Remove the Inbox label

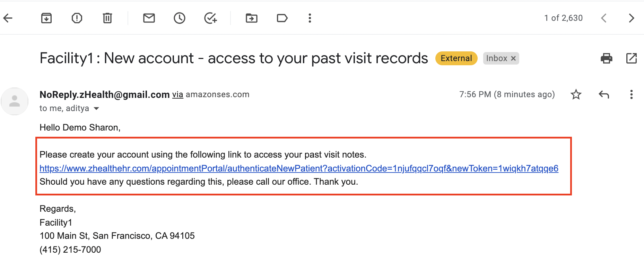(x=514, y=58)
